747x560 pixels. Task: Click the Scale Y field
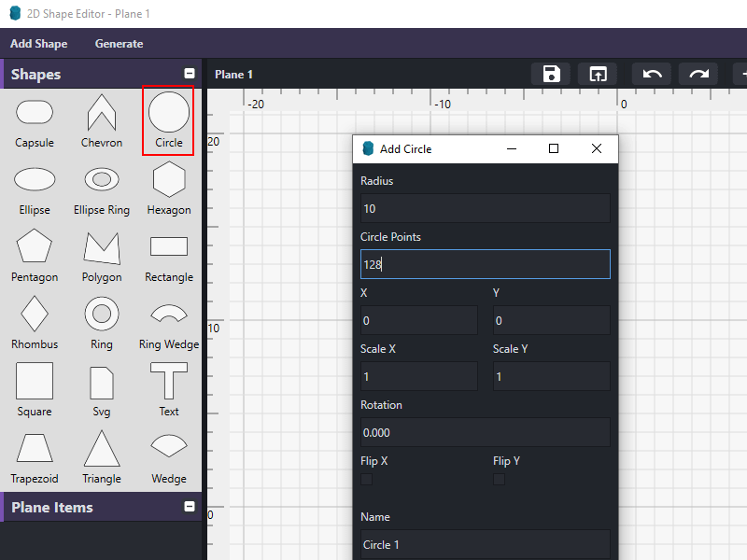[x=551, y=376]
